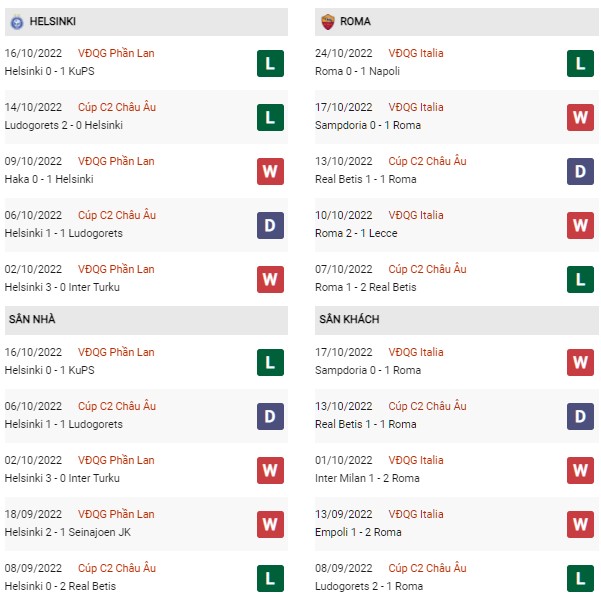This screenshot has height=603, width=601.
Task: Open the Ludogorets 2 - 0 Helsinki match result
Action: [63, 125]
